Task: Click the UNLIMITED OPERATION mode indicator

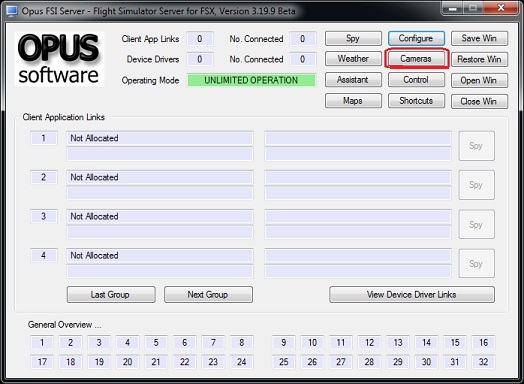Action: point(251,80)
